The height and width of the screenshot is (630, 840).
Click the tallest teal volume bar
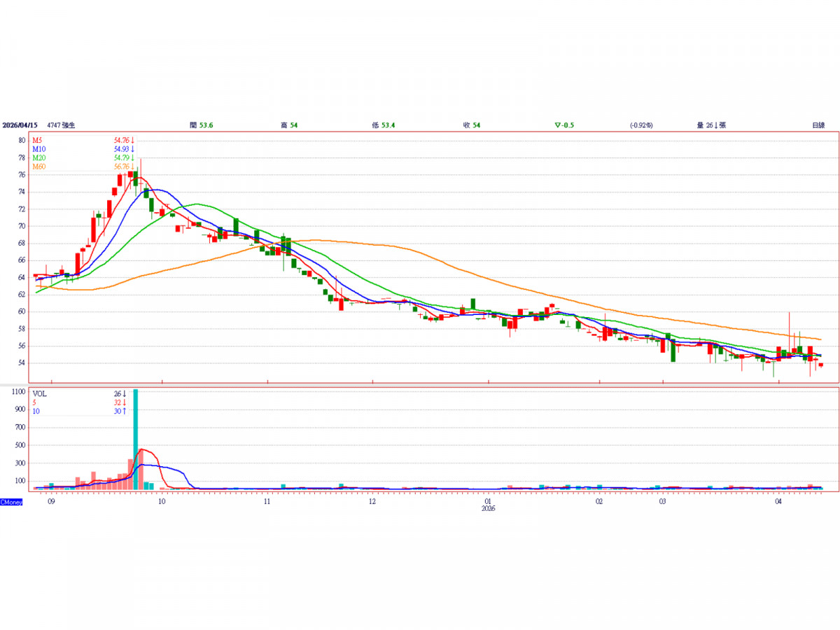coord(135,439)
